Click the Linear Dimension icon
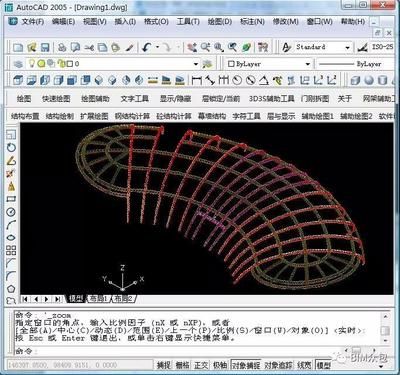400x375 pixels. coord(197,80)
